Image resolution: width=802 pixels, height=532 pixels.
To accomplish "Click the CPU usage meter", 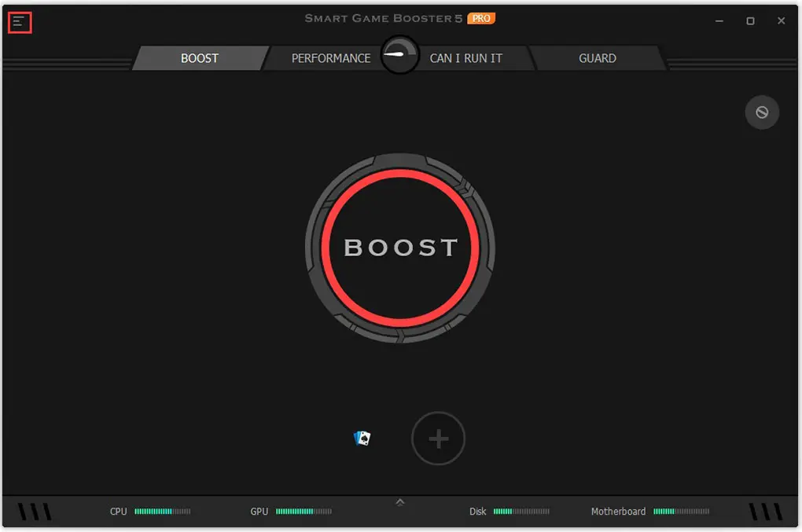I will pos(162,512).
